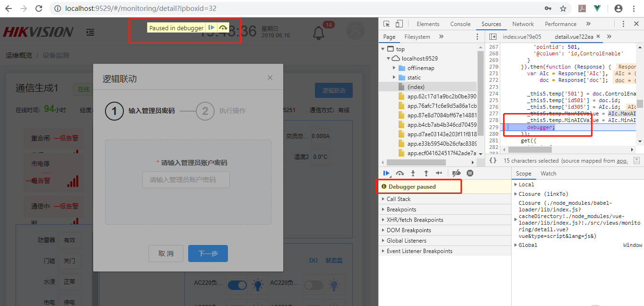Click the administrator password input field
This screenshot has width=644, height=306.
pyautogui.click(x=186, y=180)
